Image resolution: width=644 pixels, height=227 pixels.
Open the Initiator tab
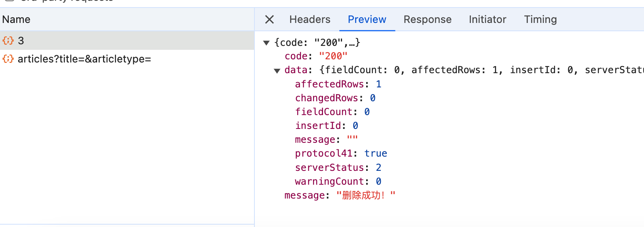(487, 19)
